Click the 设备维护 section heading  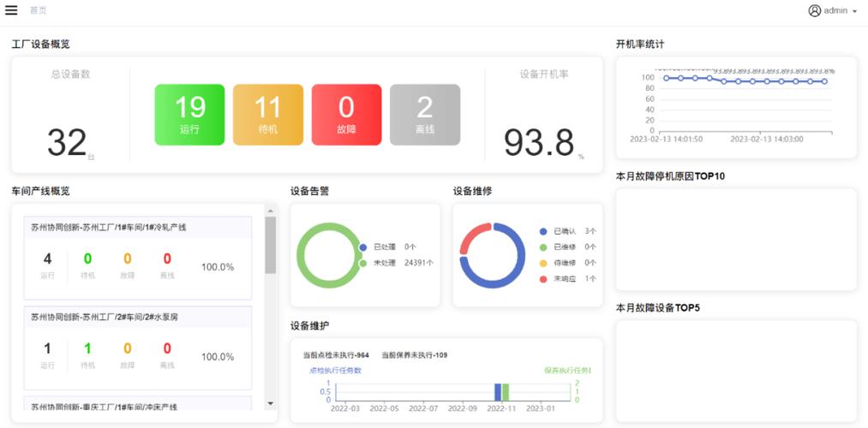click(309, 326)
